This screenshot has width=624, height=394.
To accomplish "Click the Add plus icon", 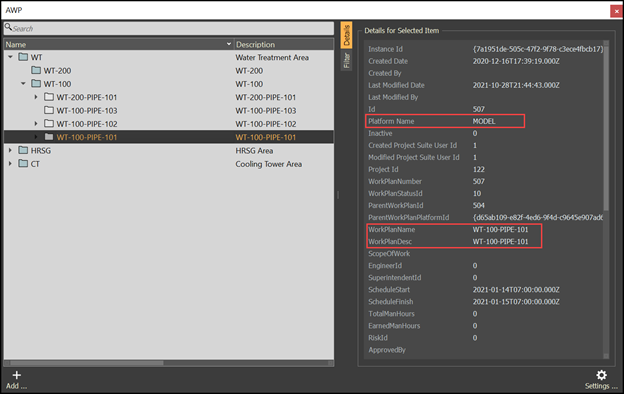I will [x=16, y=375].
